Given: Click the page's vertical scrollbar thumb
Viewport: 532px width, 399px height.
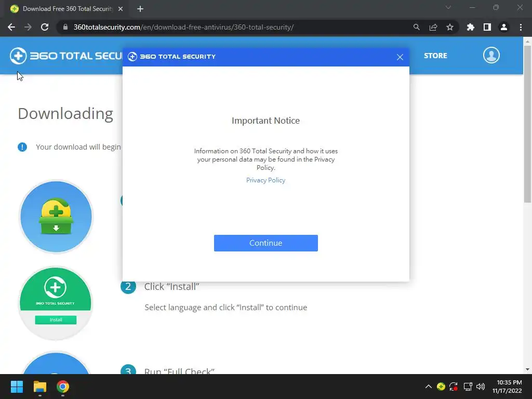Looking at the screenshot, I should click(527, 124).
